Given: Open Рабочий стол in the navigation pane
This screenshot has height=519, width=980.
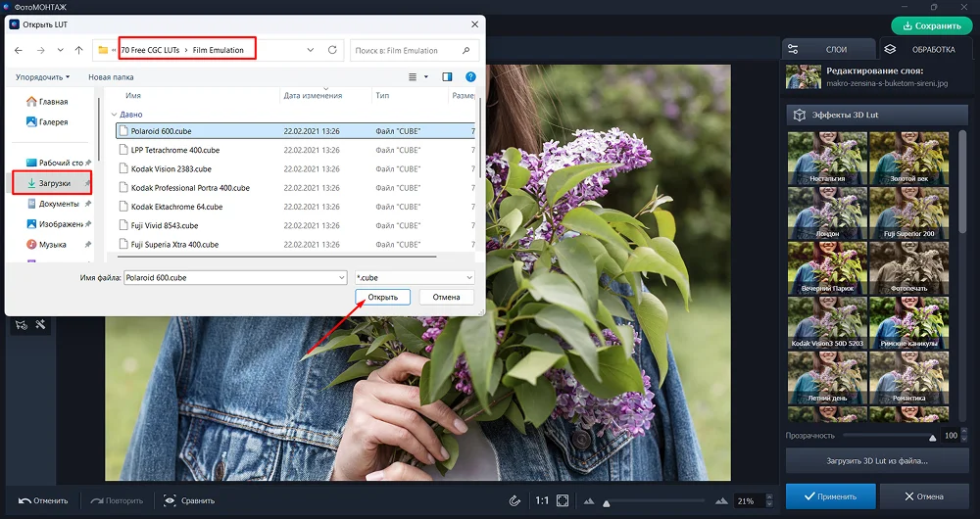Looking at the screenshot, I should click(55, 163).
